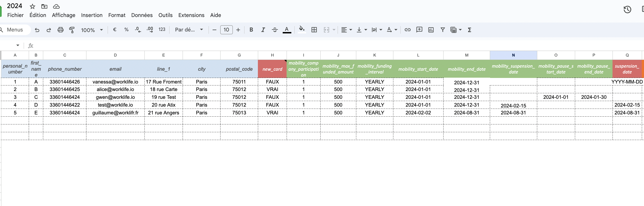Viewport: 644px width, 206px height.
Task: Click the print icon
Action: pos(60,30)
